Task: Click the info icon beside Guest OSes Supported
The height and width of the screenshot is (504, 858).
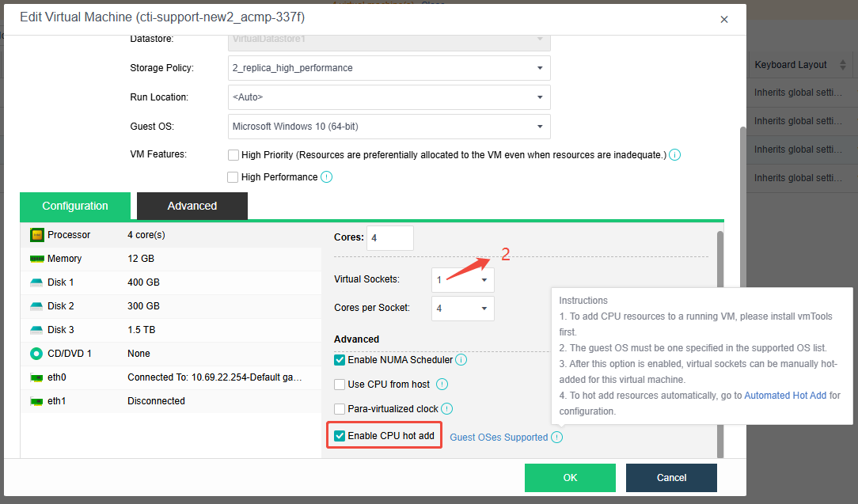Action: click(x=557, y=435)
